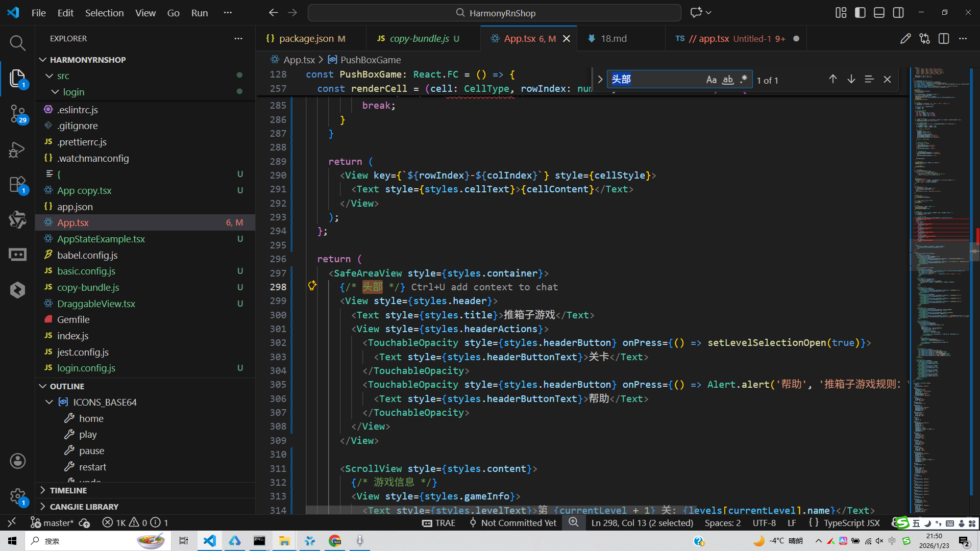The height and width of the screenshot is (551, 980).
Task: Open the Search view in the activity bar
Action: tap(17, 43)
